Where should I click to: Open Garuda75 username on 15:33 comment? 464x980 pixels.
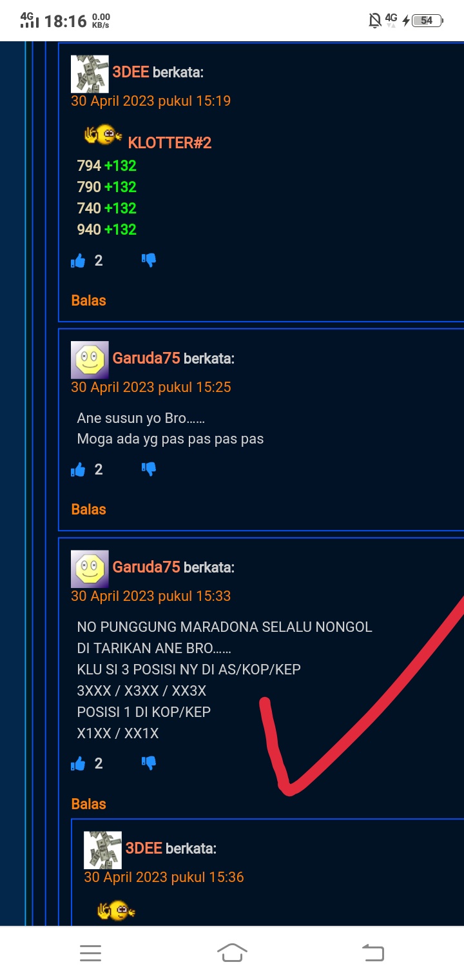point(146,567)
